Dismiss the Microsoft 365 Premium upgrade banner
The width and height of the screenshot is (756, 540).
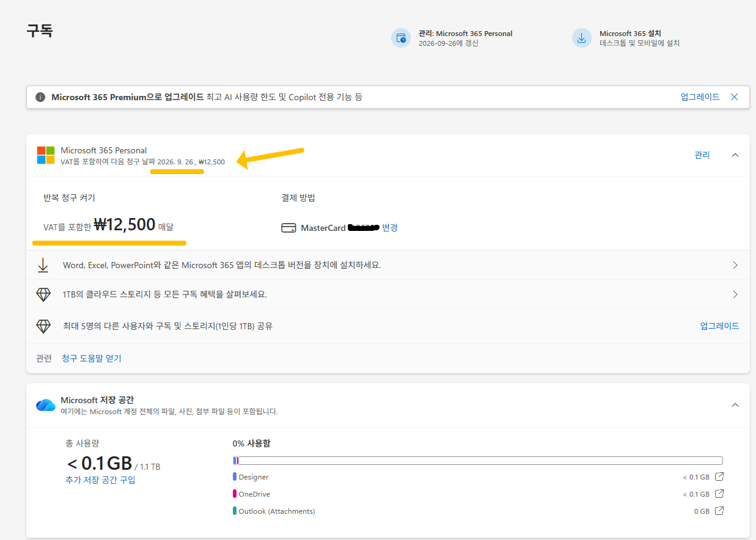[x=735, y=97]
